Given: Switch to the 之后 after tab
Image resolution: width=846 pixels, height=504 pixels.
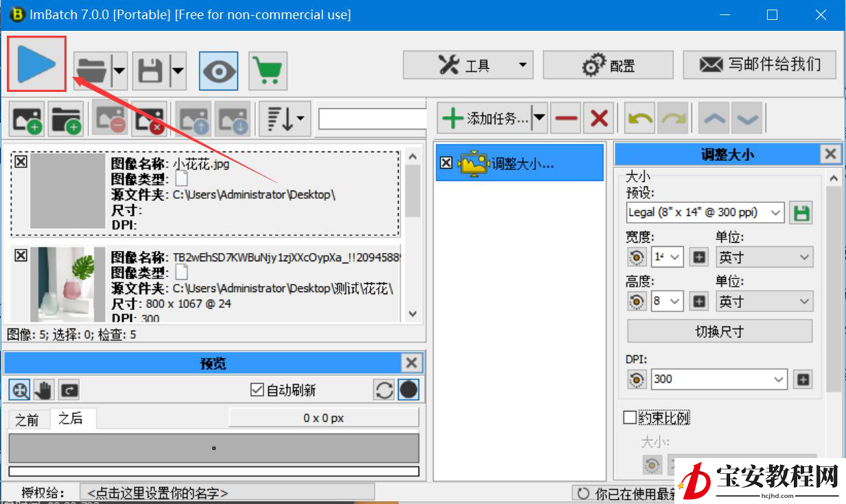Looking at the screenshot, I should tap(71, 418).
